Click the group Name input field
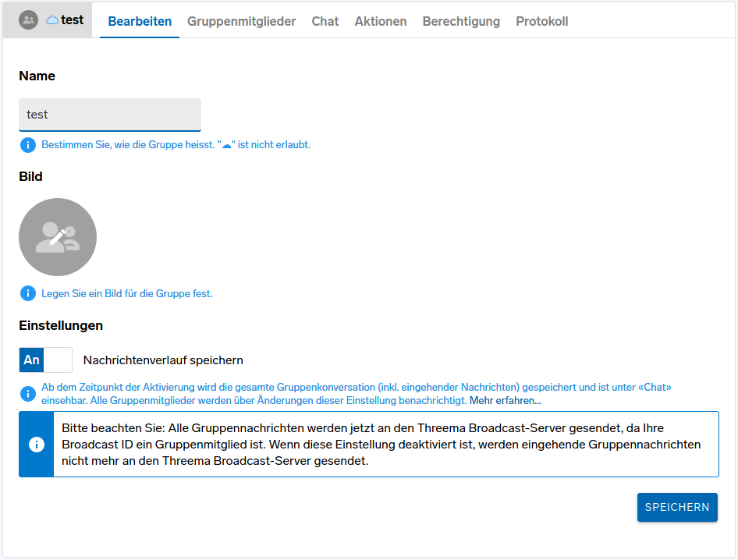 pyautogui.click(x=110, y=115)
